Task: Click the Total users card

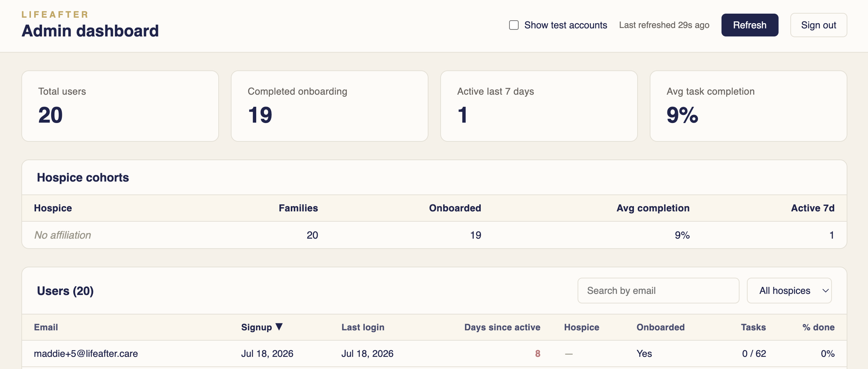Action: pyautogui.click(x=120, y=106)
